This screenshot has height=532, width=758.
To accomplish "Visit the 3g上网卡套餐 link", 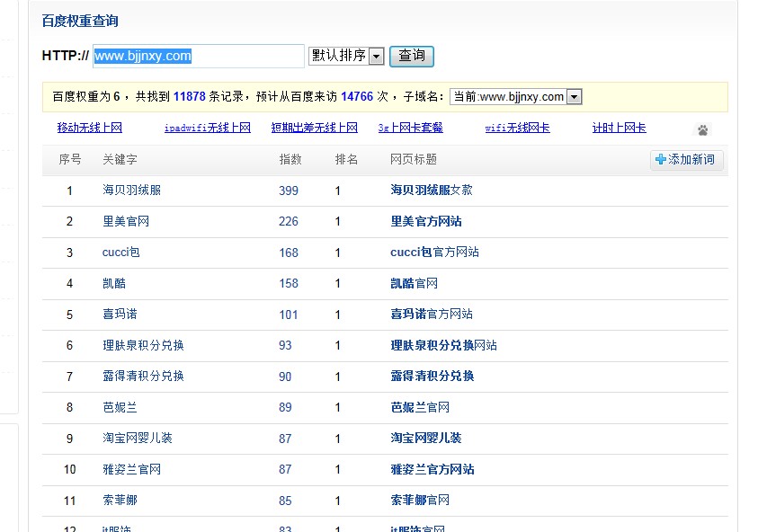I will (x=410, y=128).
